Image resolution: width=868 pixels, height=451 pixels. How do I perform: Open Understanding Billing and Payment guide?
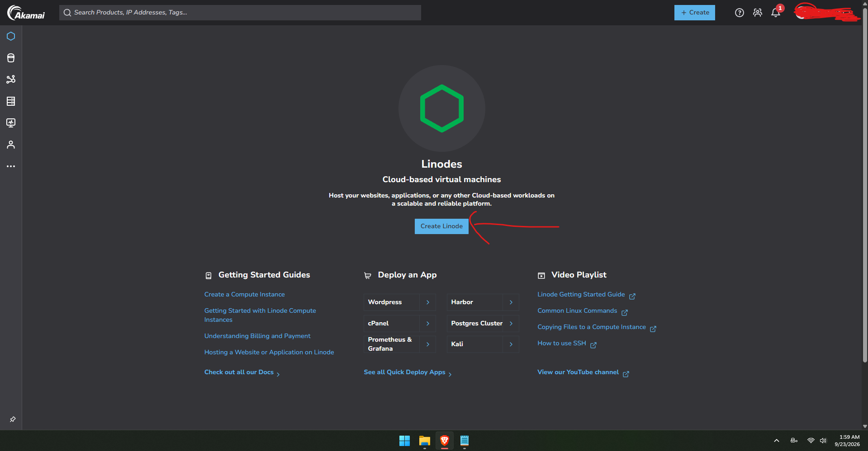(257, 336)
